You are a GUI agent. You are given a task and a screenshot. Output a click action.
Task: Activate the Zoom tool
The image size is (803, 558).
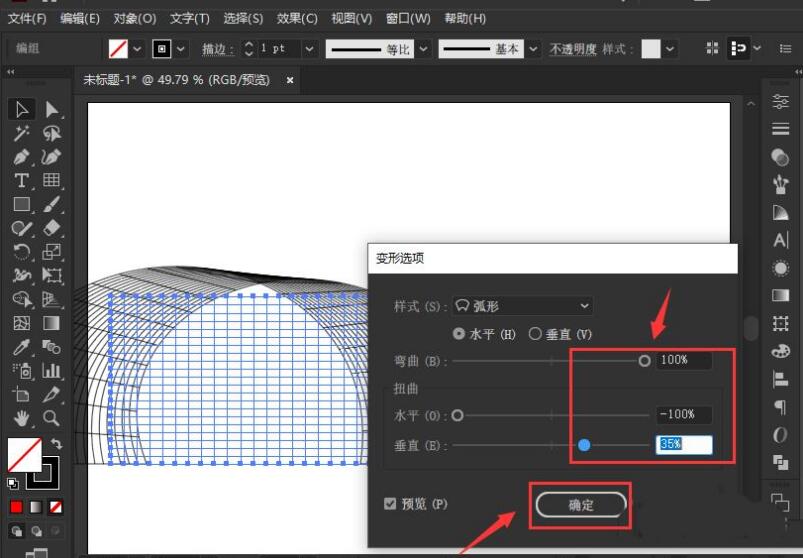[x=51, y=419]
